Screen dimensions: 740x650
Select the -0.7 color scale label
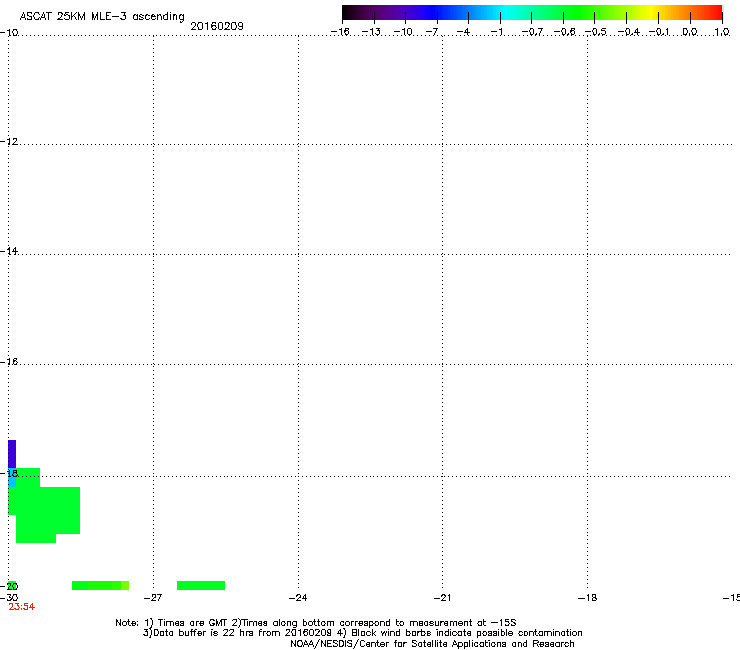[x=532, y=32]
